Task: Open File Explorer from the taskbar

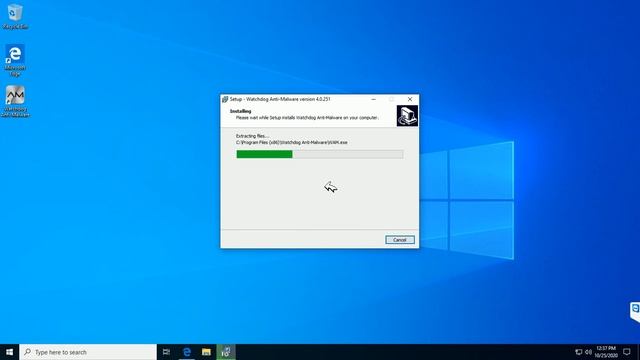Action: [206, 352]
